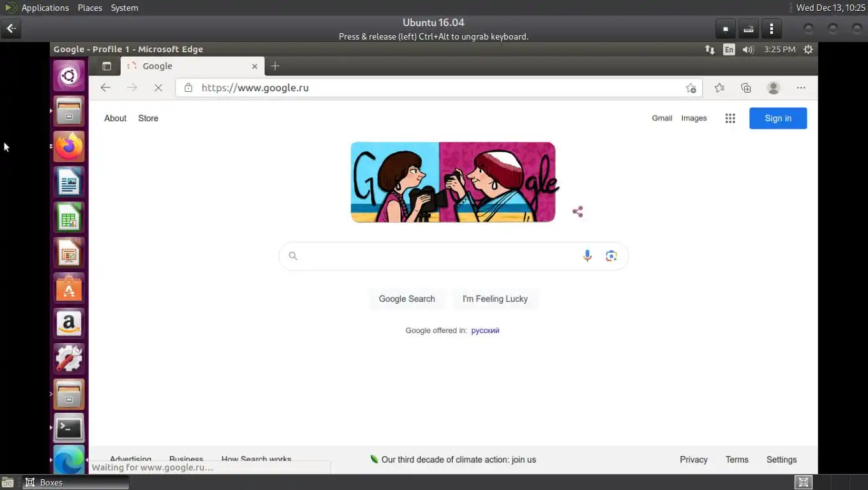Open a new tab with plus button
Viewport: 868px width, 490px height.
(x=275, y=66)
